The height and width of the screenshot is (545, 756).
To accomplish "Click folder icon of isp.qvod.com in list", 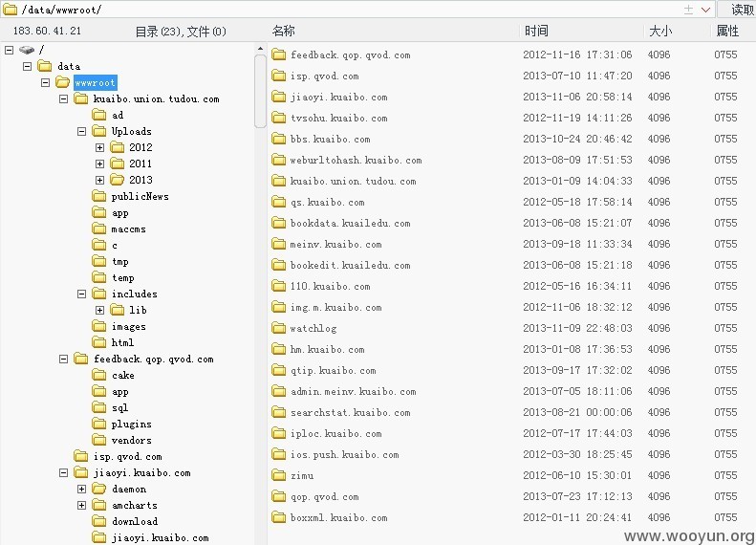I will tap(279, 76).
